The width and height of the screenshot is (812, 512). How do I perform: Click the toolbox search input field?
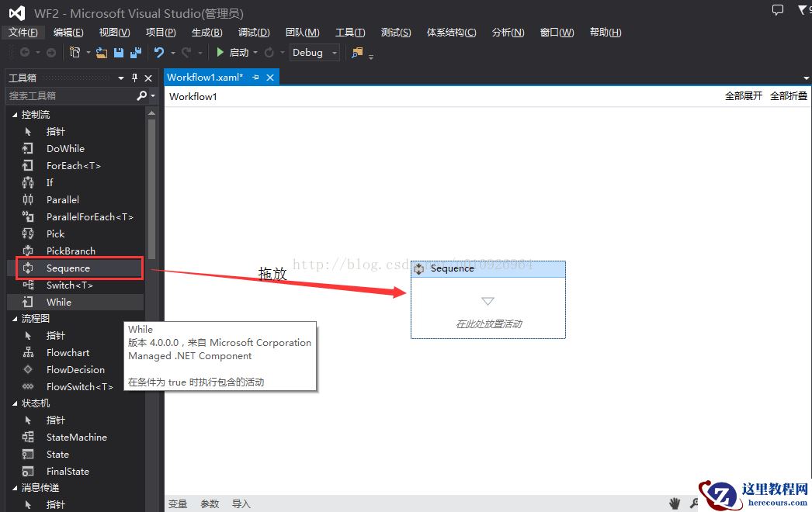(x=70, y=95)
